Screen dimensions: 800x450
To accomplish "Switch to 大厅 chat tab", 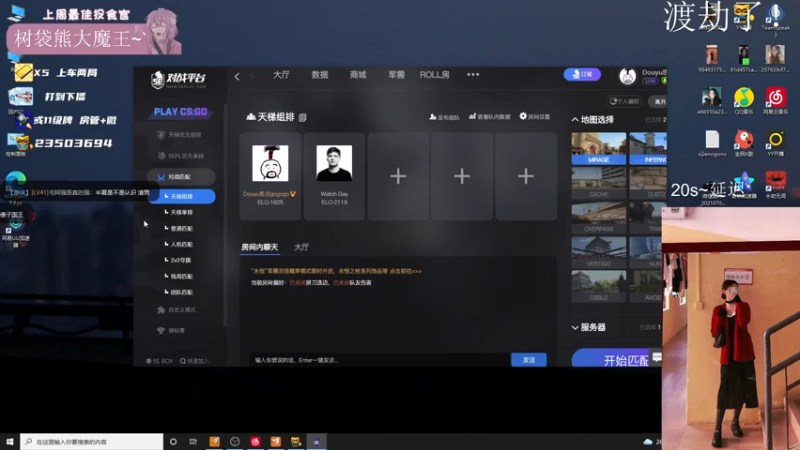I will [302, 247].
